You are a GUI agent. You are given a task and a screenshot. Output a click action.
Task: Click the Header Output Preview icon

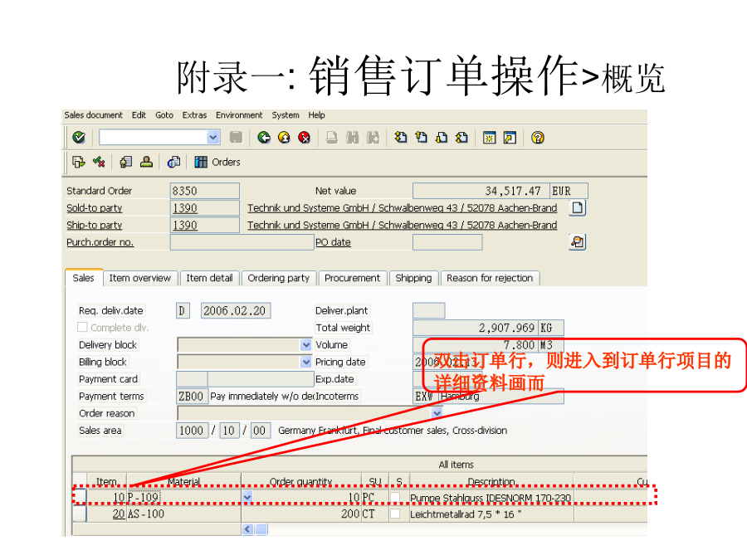(x=174, y=162)
